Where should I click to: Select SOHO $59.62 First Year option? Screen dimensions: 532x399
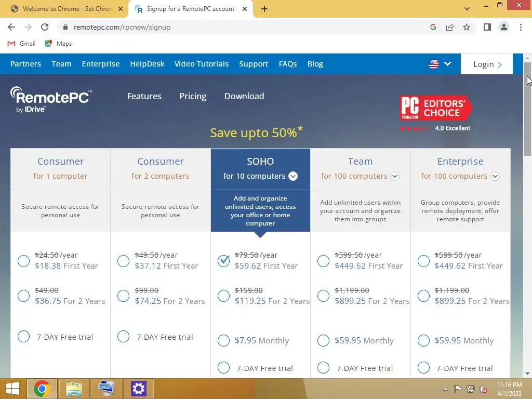pyautogui.click(x=223, y=261)
